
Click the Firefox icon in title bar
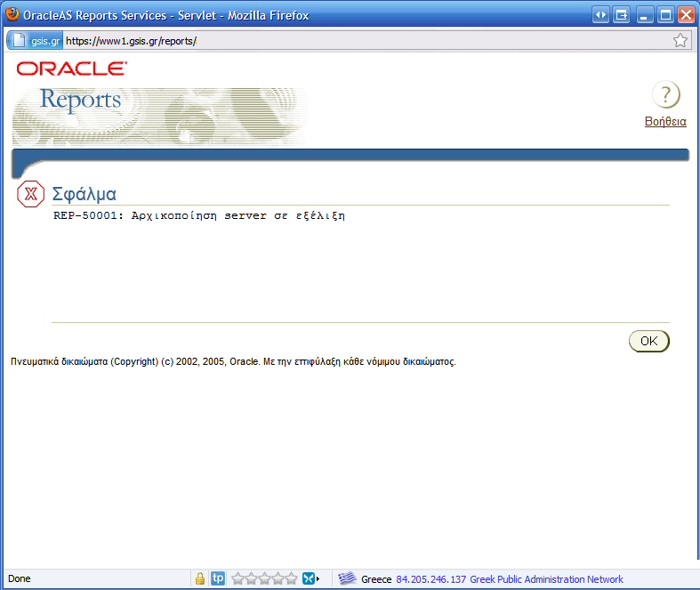pyautogui.click(x=12, y=14)
